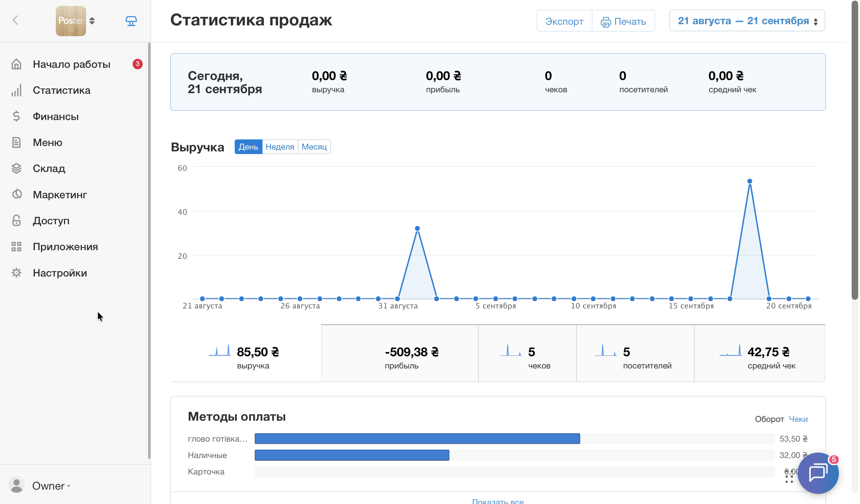Open the date range 21 августа — 21 сентября
Viewport: 860px width, 504px height.
click(747, 21)
